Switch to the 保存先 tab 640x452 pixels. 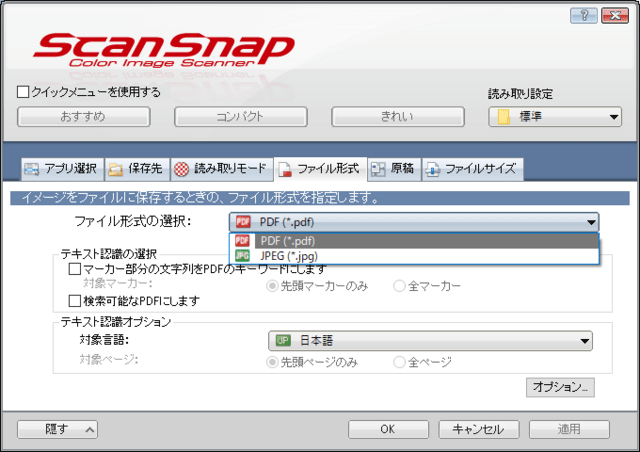point(137,169)
